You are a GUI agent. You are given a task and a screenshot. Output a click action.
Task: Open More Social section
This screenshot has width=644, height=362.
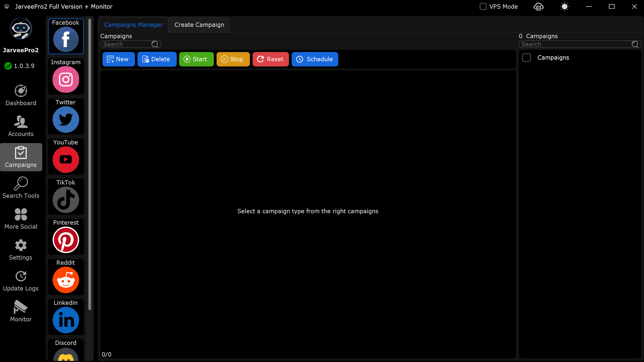click(x=21, y=219)
